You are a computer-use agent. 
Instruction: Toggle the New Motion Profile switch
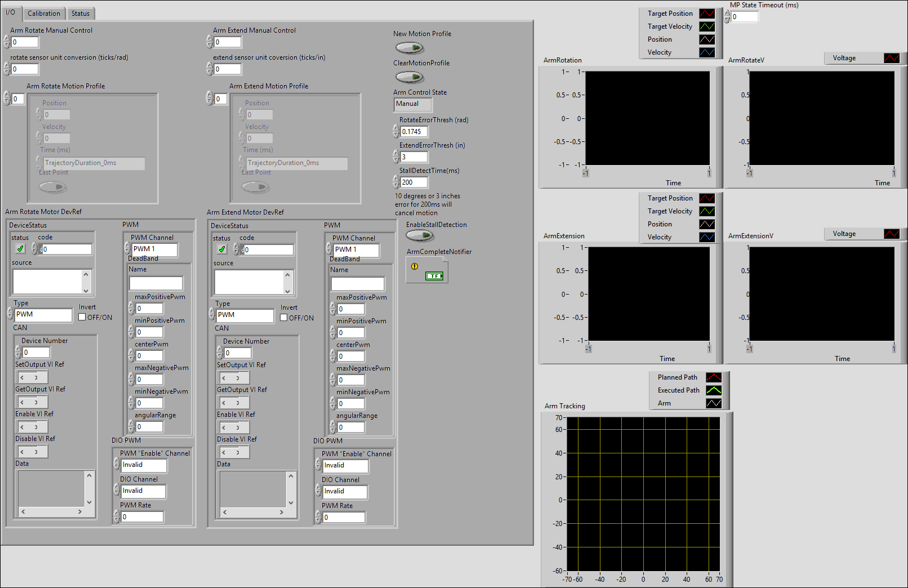tap(410, 48)
